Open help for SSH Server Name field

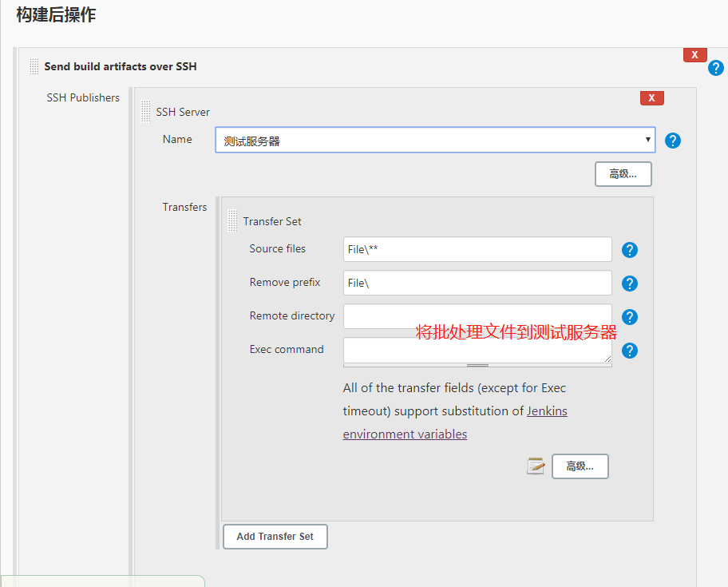coord(673,141)
